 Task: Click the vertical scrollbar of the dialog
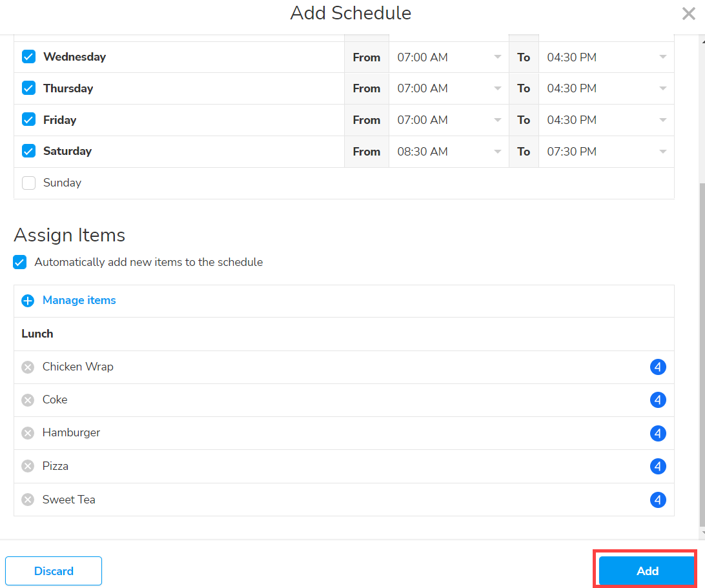[700, 355]
